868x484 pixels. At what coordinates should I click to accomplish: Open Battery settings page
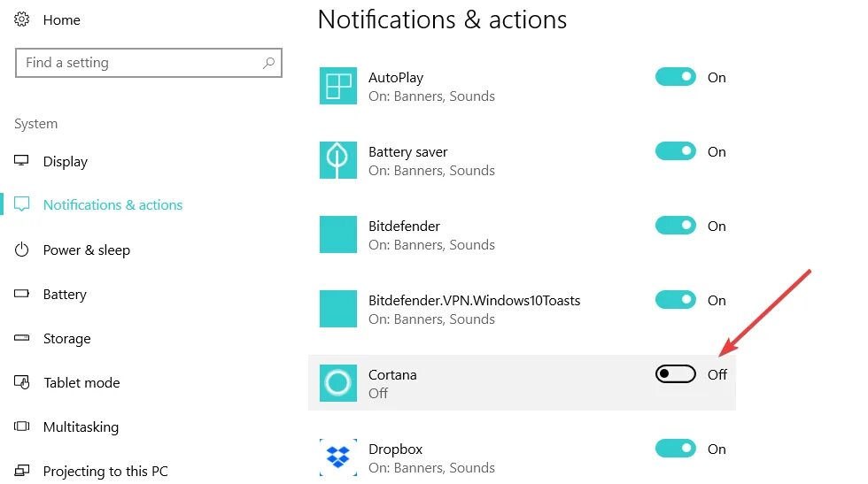point(65,295)
